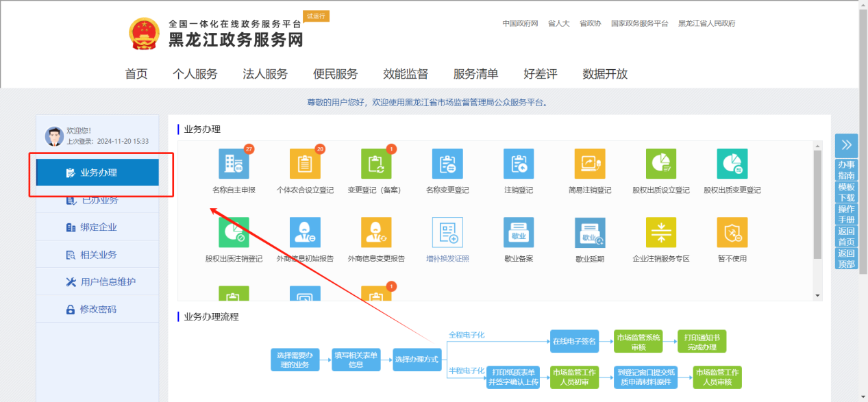Click the 办事指南 button on the right
Viewport: 868px width, 402px height.
[846, 170]
